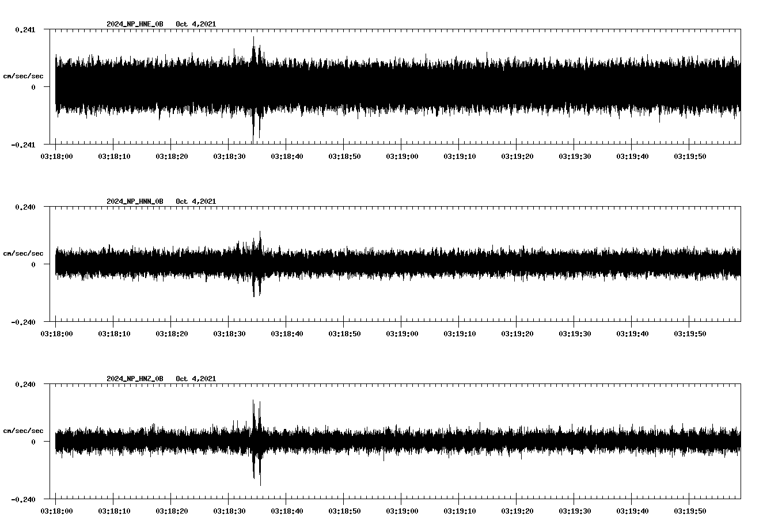Click 03:18:30 label under HNN plot
This screenshot has width=782, height=532.
pos(229,333)
